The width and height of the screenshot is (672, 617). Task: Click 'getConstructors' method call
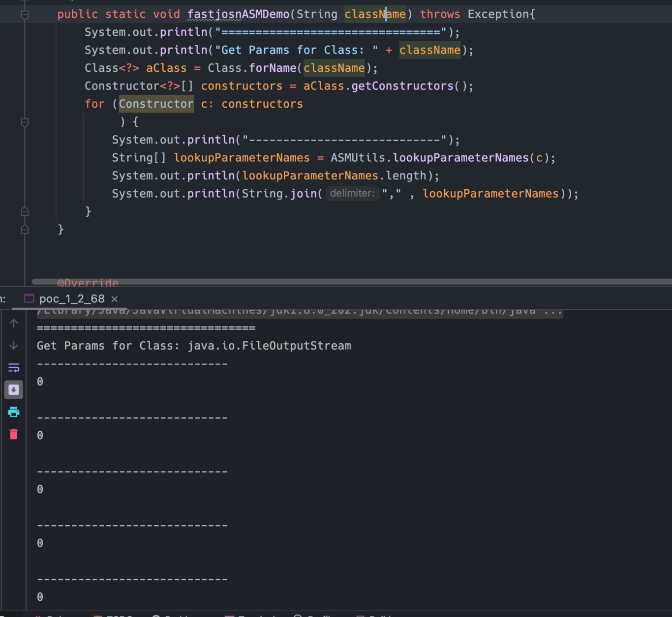[402, 86]
